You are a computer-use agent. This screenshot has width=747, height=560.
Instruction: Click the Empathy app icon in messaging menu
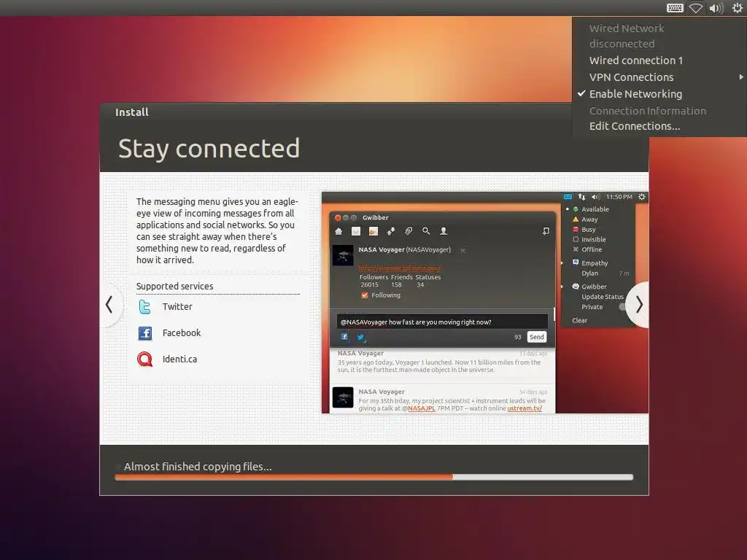point(576,262)
